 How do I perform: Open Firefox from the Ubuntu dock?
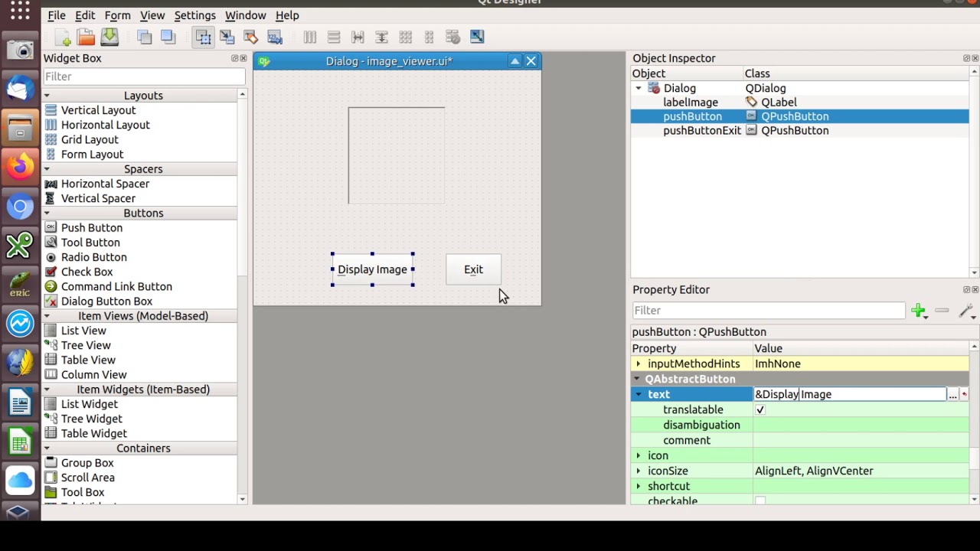[x=20, y=166]
